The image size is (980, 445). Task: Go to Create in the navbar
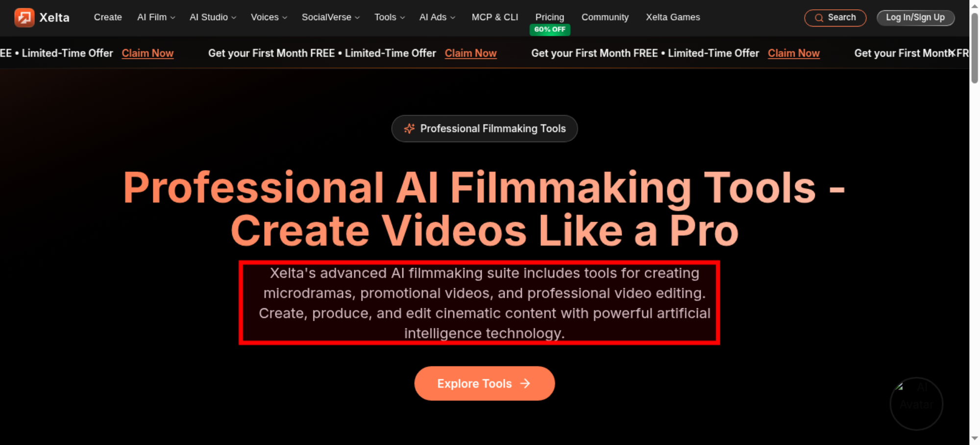coord(108,17)
